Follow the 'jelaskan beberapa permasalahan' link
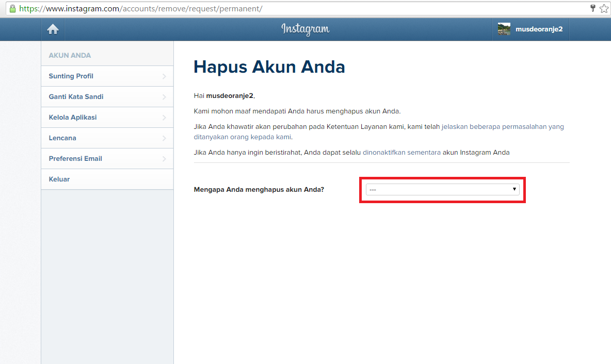The height and width of the screenshot is (364, 611). tap(502, 127)
